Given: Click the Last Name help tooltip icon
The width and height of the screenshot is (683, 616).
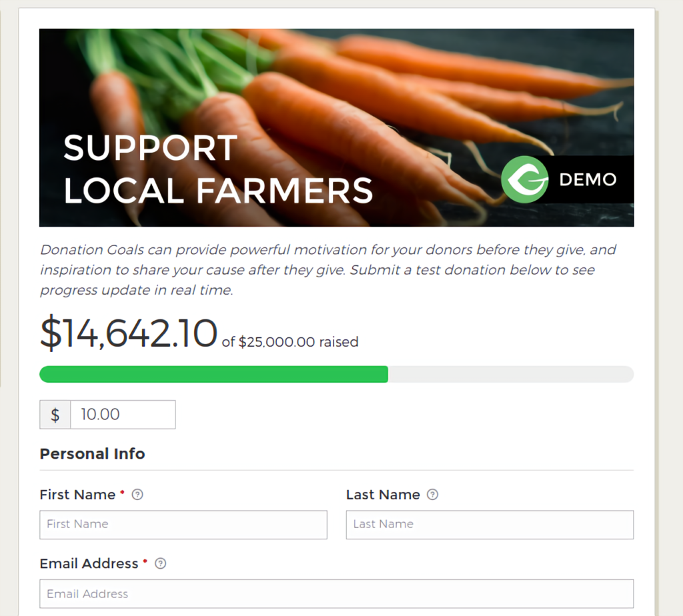Looking at the screenshot, I should pos(432,495).
